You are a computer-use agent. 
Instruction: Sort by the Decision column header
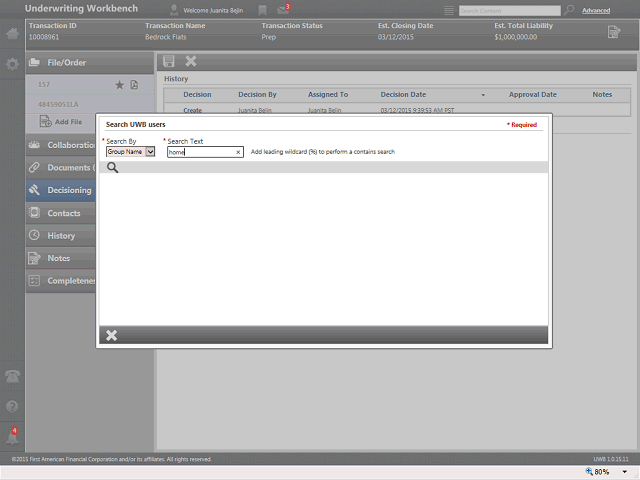(x=197, y=95)
